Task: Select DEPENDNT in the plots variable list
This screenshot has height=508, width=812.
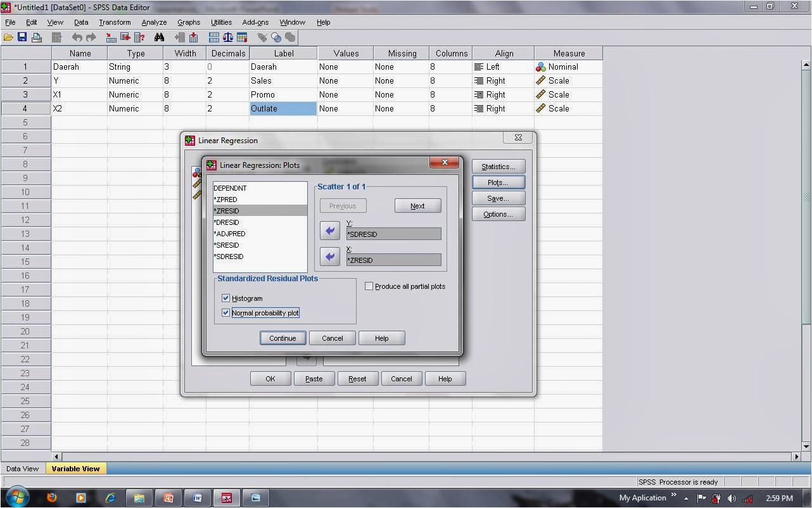Action: point(260,188)
